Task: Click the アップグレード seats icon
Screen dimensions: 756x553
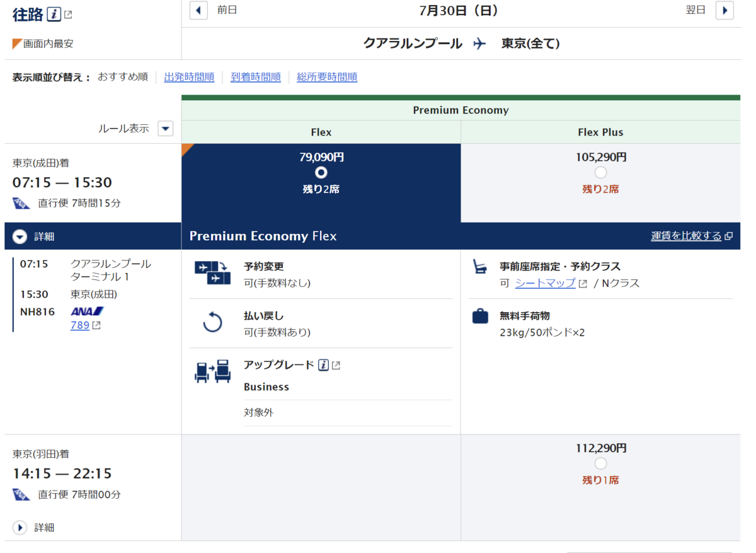Action: click(x=213, y=372)
